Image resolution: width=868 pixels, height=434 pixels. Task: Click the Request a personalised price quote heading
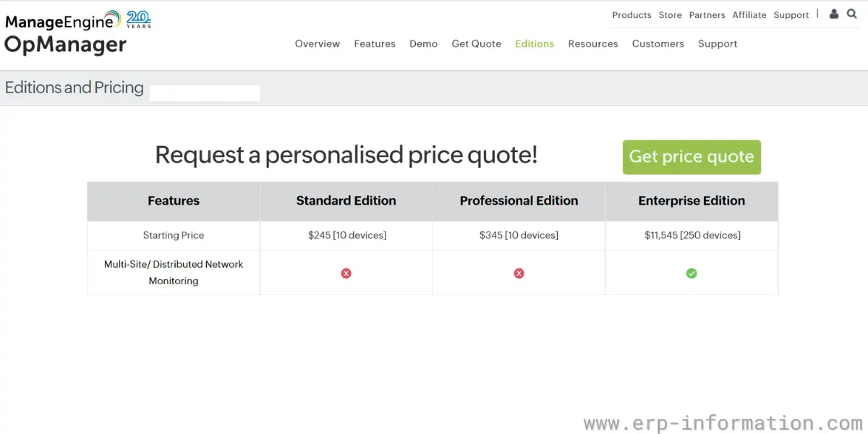point(346,155)
